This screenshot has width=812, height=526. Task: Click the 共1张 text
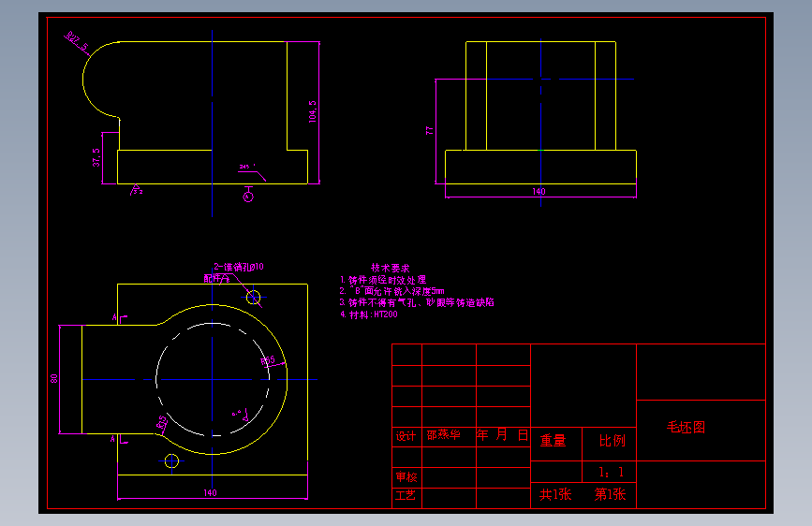[x=555, y=494]
